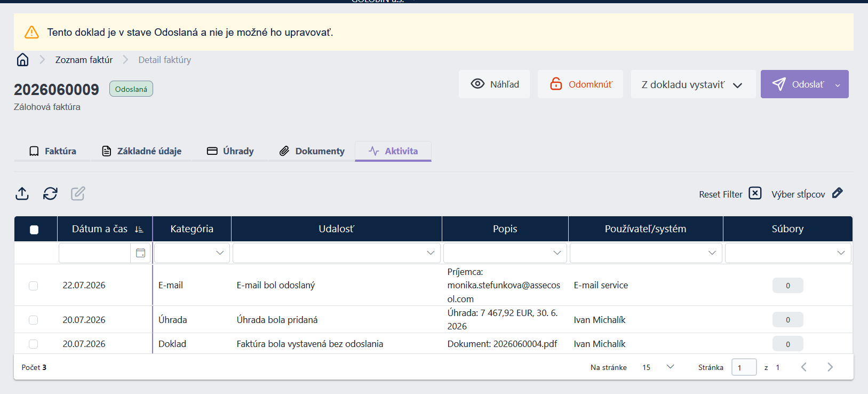Click the Stránka page number field

[x=744, y=367]
